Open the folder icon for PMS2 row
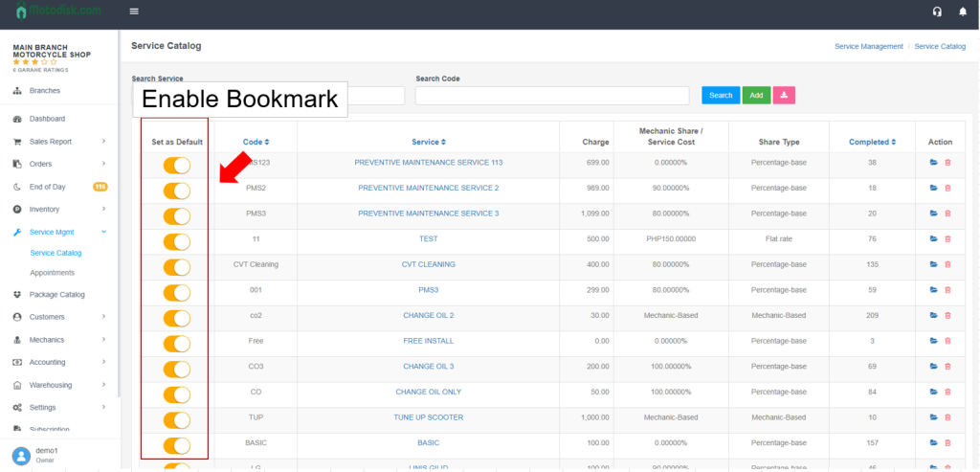Screen dimensions: 980x472 pyautogui.click(x=934, y=188)
